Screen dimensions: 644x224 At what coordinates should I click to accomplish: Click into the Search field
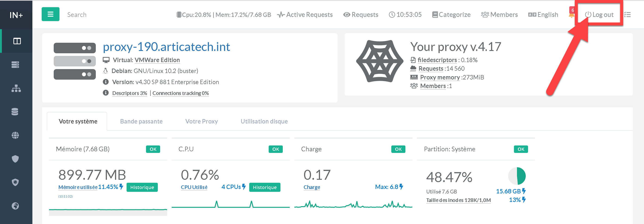point(100,15)
